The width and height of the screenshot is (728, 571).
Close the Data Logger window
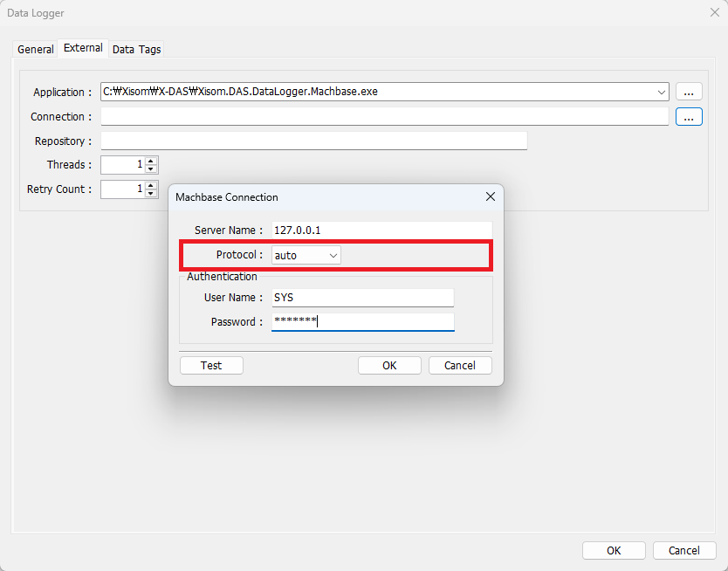pyautogui.click(x=714, y=13)
